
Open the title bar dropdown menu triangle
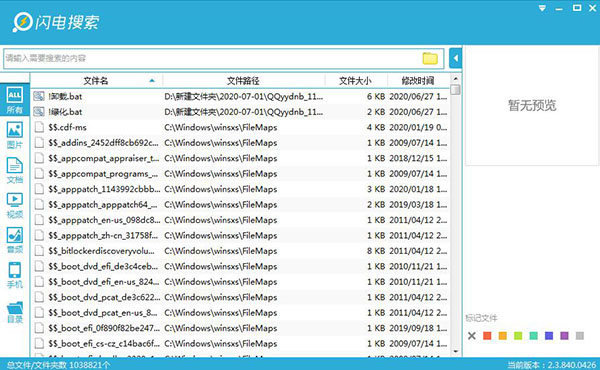542,8
